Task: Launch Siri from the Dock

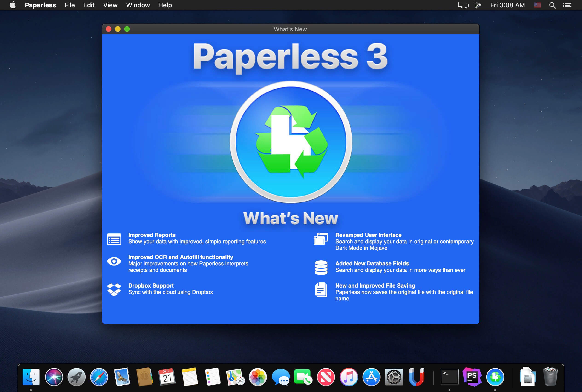Action: point(54,377)
